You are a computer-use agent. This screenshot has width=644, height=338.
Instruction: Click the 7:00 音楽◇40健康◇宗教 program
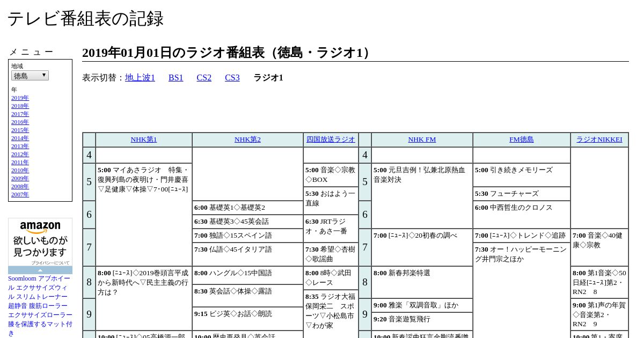click(x=599, y=247)
